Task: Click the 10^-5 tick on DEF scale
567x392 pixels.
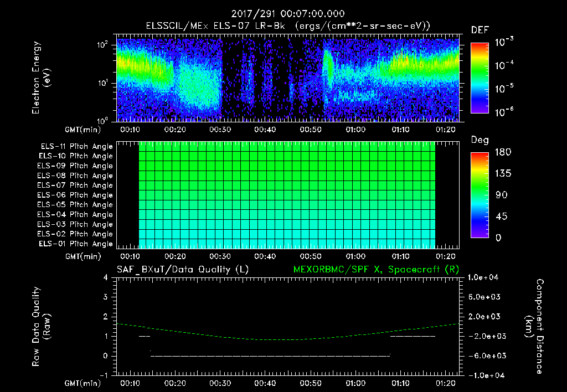Action: (504, 88)
